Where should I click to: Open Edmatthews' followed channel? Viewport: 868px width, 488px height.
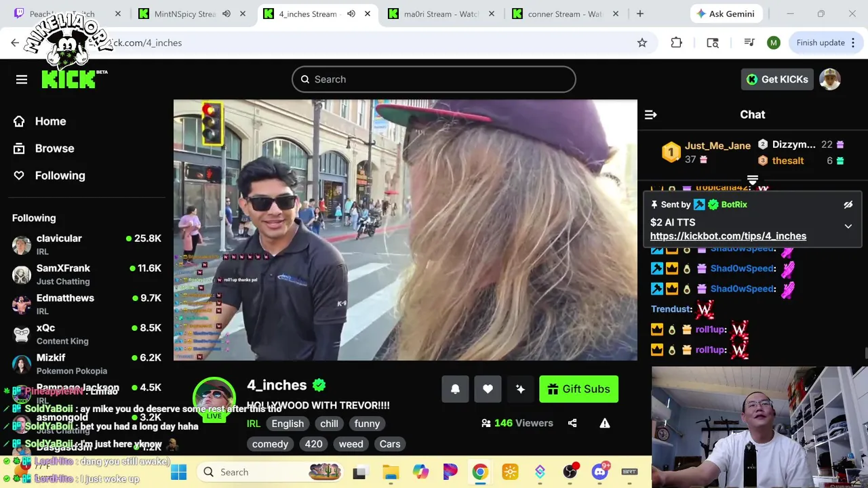pyautogui.click(x=87, y=304)
